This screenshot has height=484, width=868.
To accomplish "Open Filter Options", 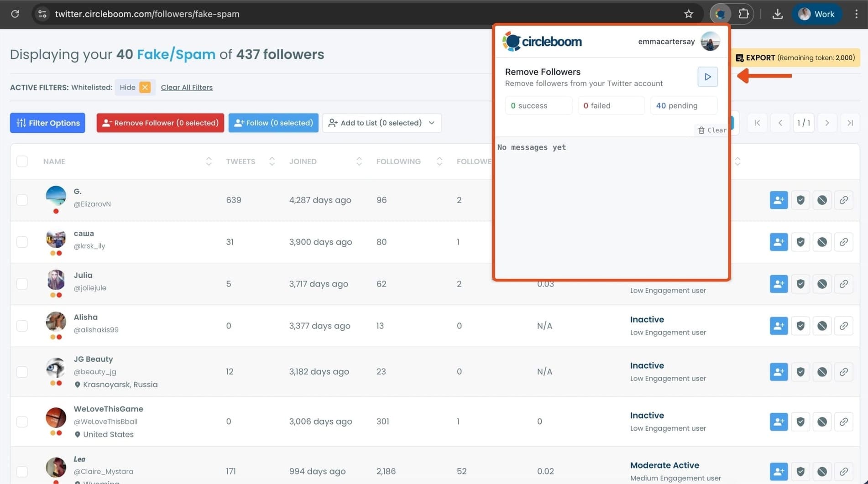I will coord(47,123).
